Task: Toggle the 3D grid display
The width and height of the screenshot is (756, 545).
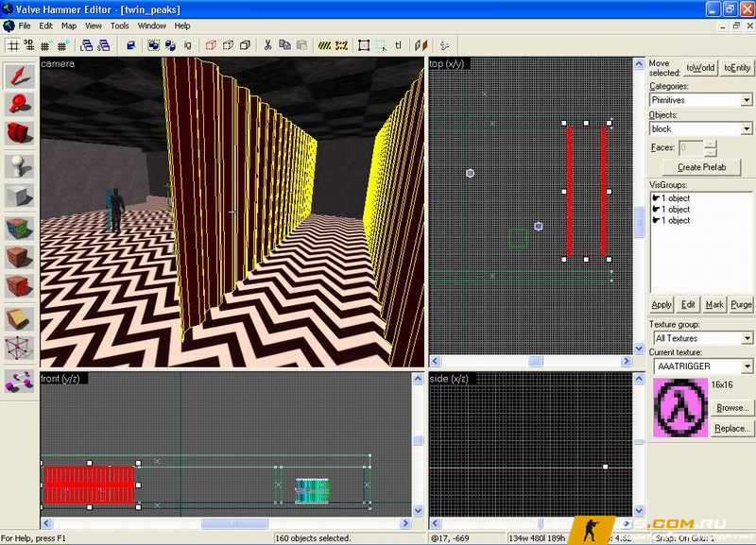Action: [29, 45]
